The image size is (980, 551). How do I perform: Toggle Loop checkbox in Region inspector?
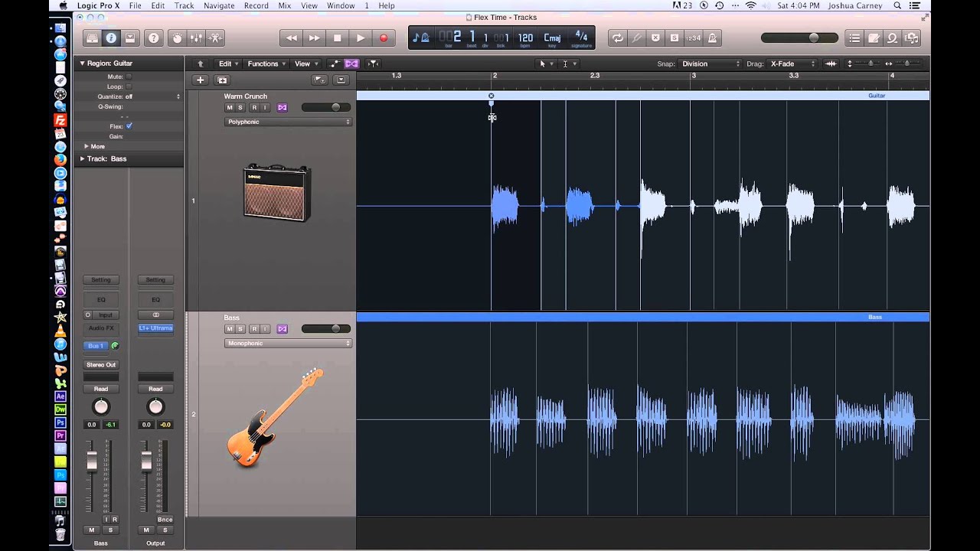[129, 86]
